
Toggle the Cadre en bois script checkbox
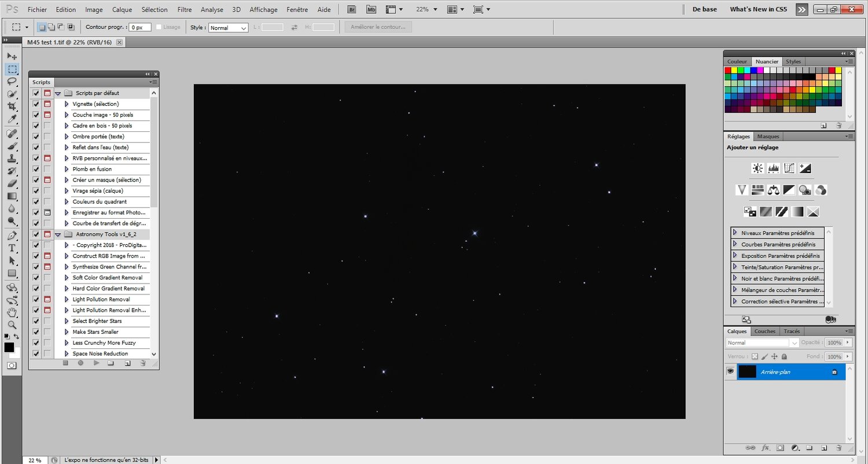click(36, 126)
